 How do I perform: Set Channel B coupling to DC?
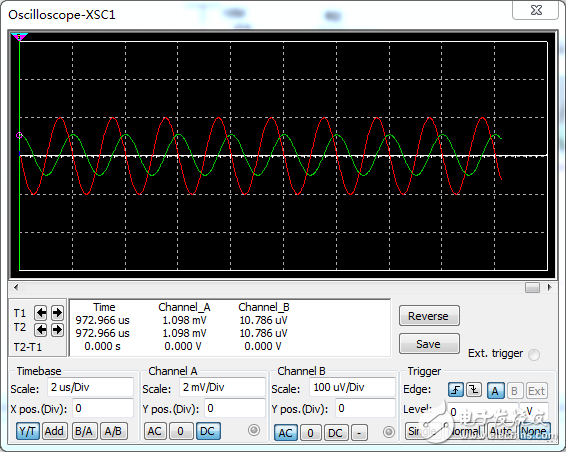pyautogui.click(x=335, y=433)
